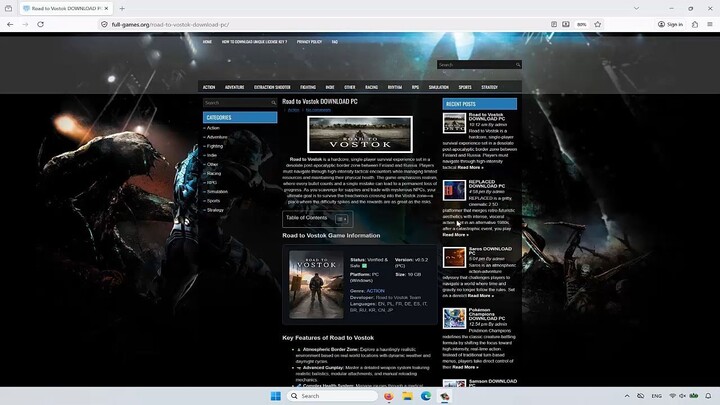Select Racing in Categories sidebar
720x405 pixels.
[x=214, y=174]
